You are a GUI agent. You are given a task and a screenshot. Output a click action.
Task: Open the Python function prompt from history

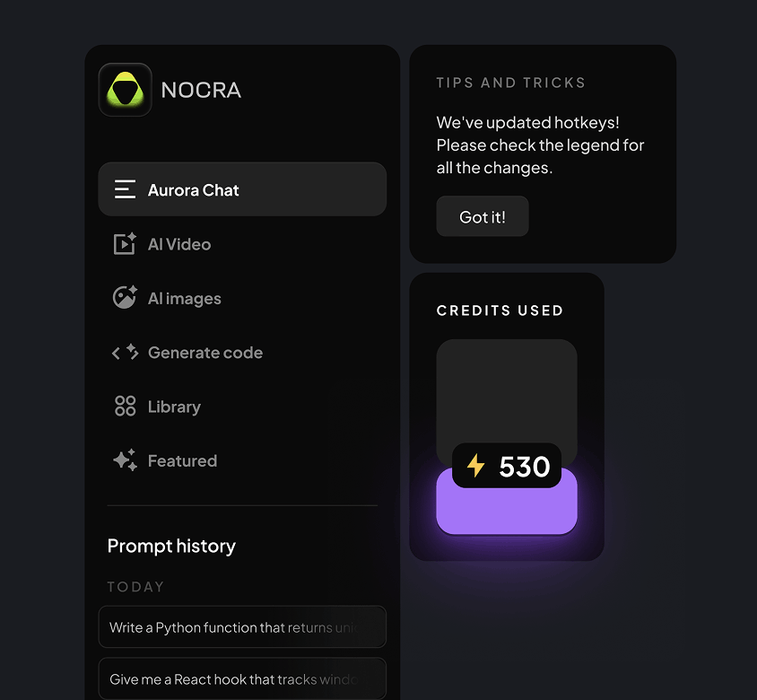(x=242, y=627)
